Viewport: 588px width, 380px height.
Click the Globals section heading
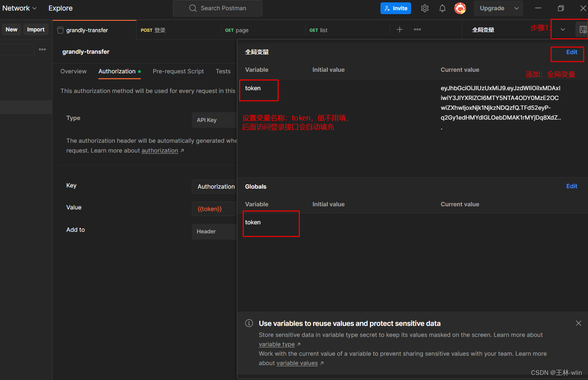(x=256, y=187)
